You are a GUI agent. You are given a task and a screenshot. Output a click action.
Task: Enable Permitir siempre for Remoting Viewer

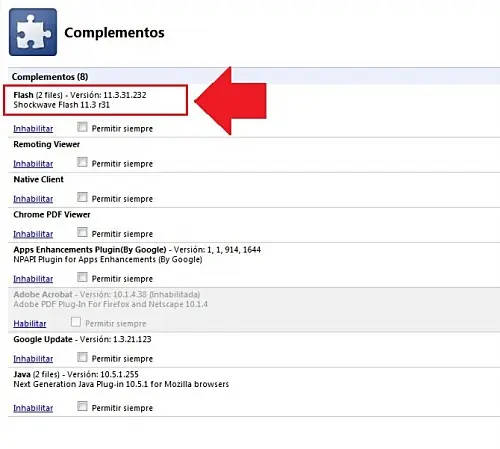pyautogui.click(x=82, y=162)
